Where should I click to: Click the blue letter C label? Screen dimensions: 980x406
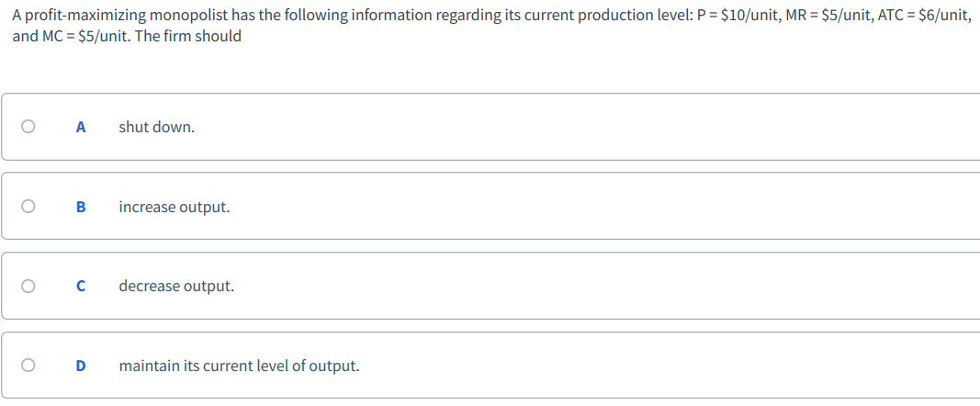[80, 286]
